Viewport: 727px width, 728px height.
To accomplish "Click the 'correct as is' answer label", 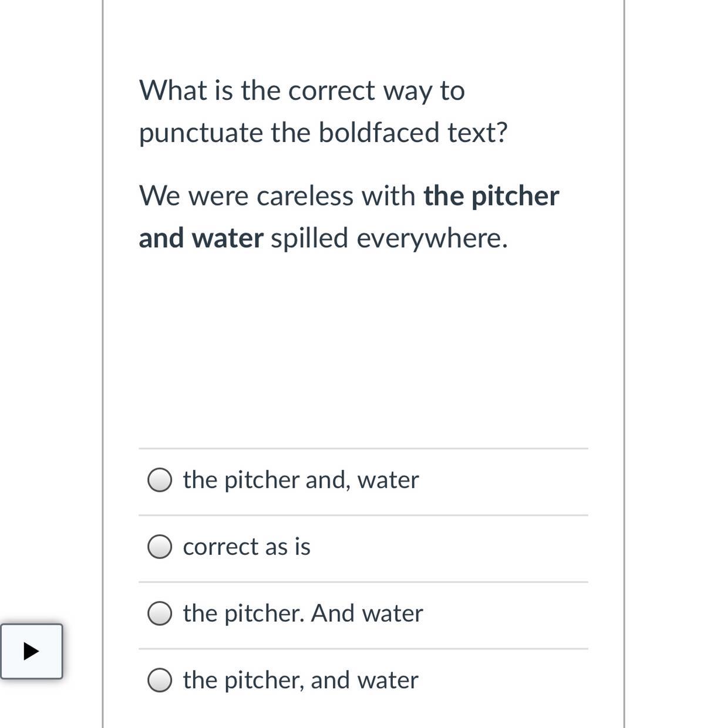I will tap(247, 547).
